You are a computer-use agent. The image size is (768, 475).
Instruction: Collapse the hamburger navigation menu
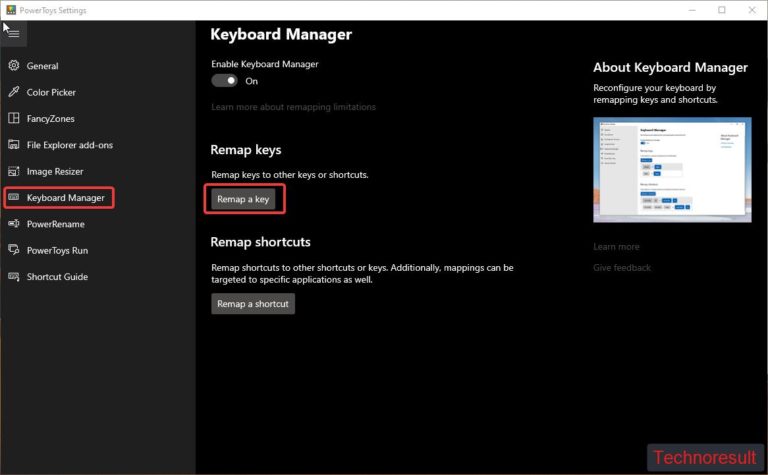click(x=14, y=34)
